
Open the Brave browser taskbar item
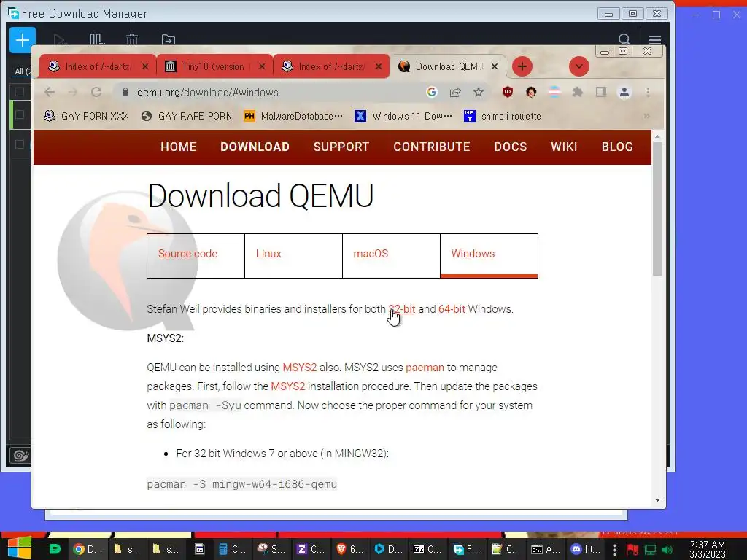(349, 549)
